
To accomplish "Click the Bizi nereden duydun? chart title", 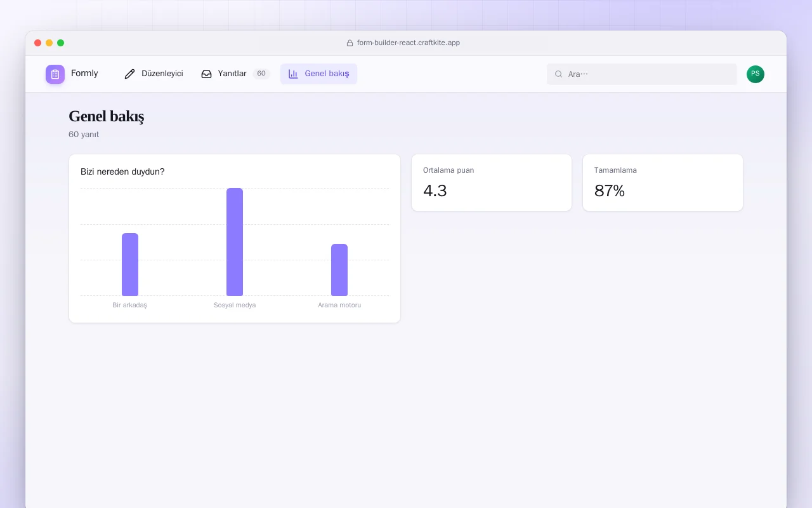I will click(122, 171).
